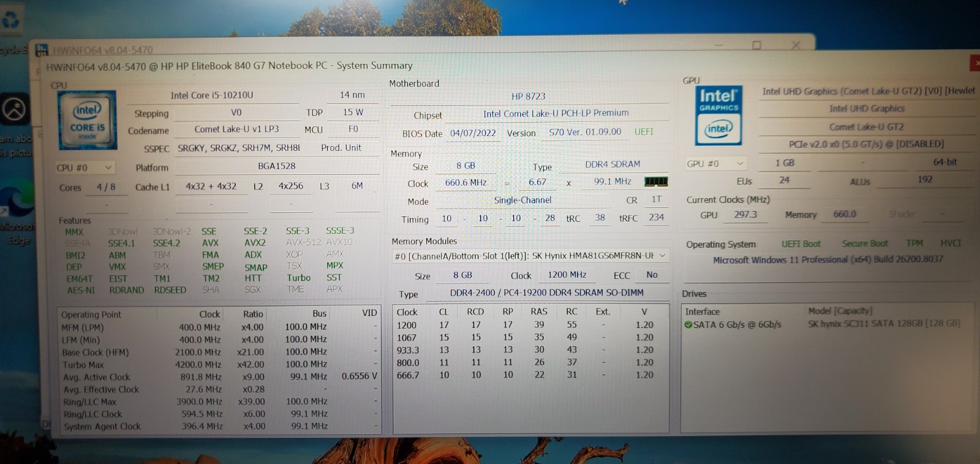980x464 pixels.
Task: Click the memory module chip icon
Action: pos(656,181)
